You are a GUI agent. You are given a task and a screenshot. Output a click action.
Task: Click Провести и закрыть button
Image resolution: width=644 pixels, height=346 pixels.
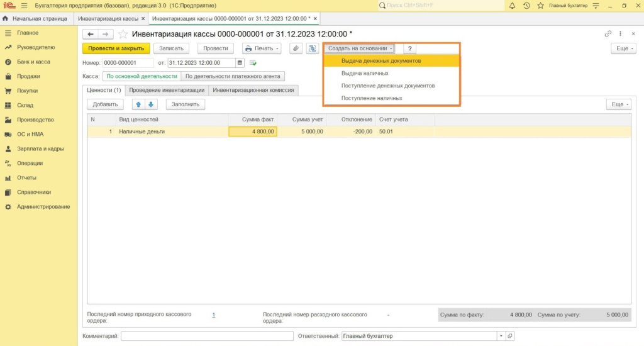116,48
